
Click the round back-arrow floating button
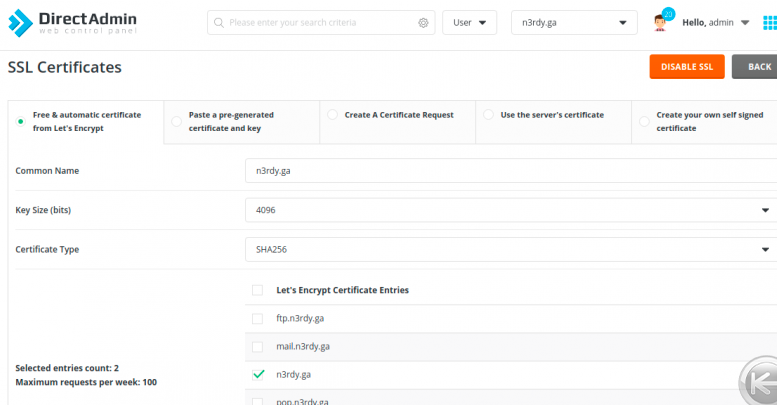click(x=759, y=382)
